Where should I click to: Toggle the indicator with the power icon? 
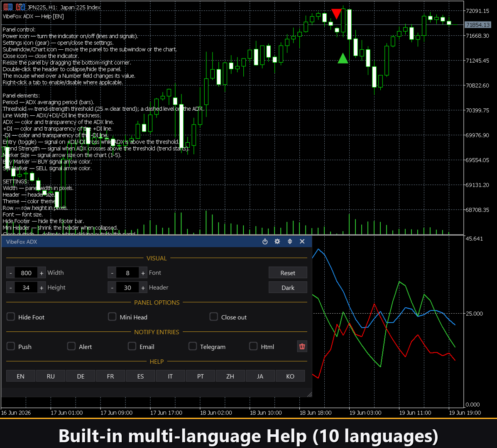pos(265,241)
